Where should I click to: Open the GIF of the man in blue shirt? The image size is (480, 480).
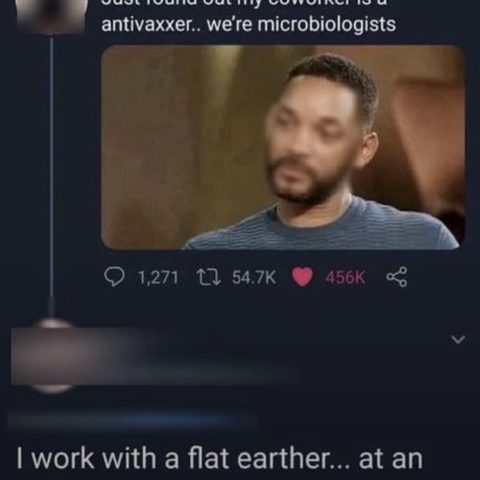pos(283,148)
